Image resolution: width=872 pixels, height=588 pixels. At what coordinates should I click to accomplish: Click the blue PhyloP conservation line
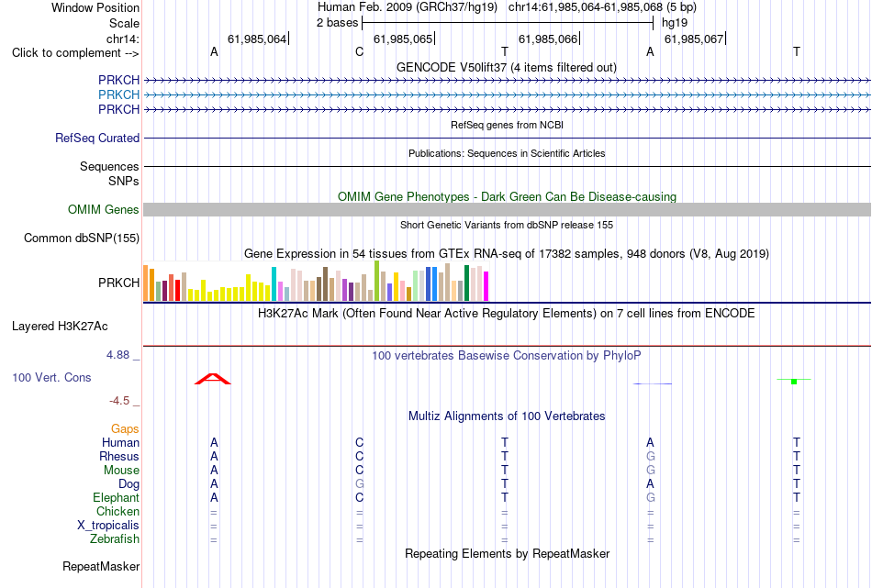click(653, 383)
